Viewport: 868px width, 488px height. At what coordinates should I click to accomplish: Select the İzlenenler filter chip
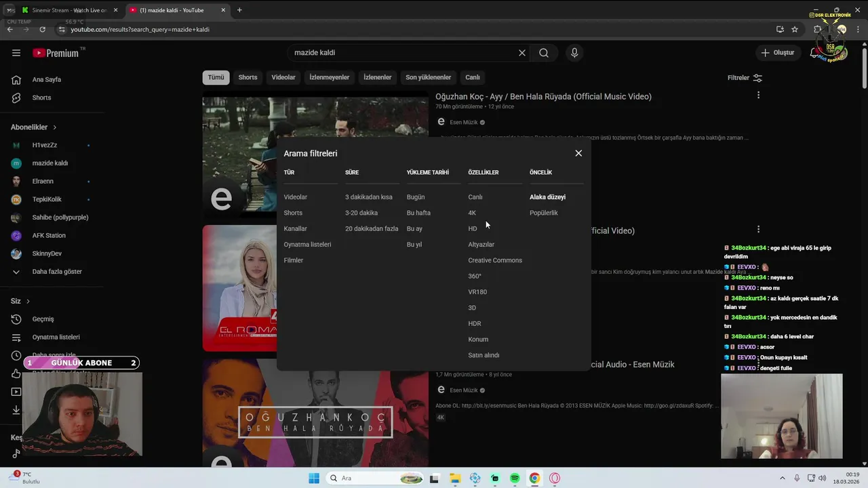(378, 77)
